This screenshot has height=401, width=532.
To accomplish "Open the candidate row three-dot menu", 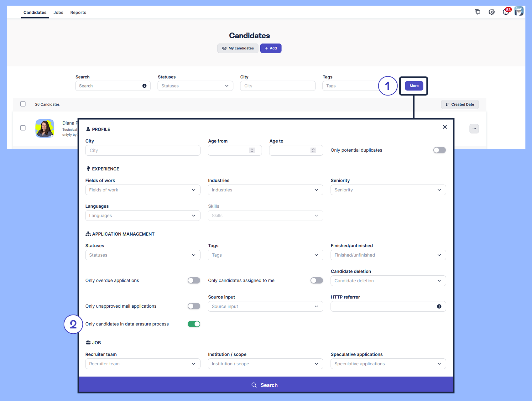I will pos(474,129).
